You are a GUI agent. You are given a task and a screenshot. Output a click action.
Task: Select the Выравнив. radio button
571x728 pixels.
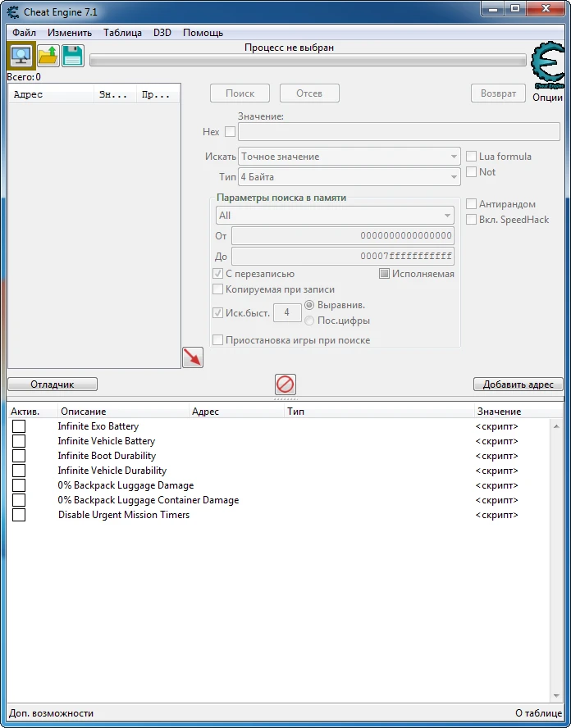[309, 305]
